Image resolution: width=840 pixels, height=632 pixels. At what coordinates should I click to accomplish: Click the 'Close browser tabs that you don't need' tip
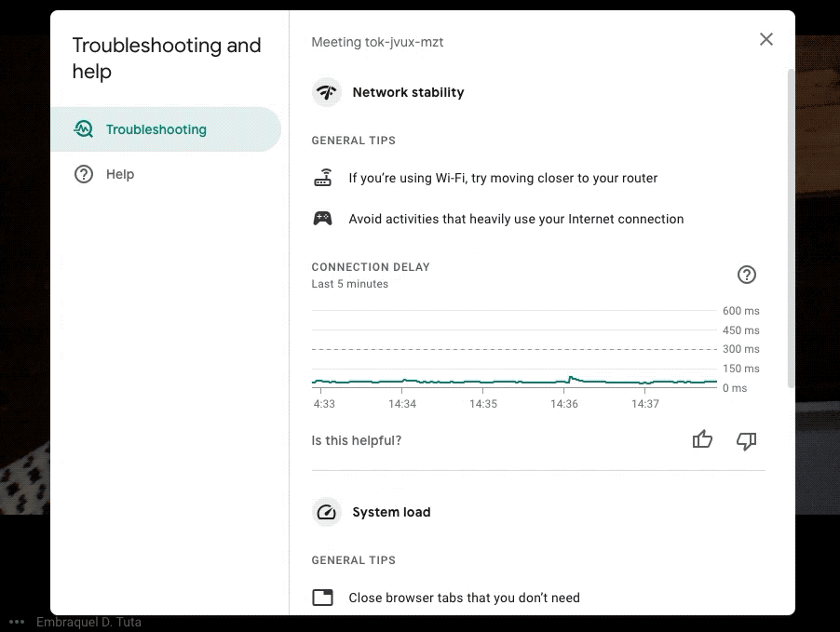pos(464,598)
